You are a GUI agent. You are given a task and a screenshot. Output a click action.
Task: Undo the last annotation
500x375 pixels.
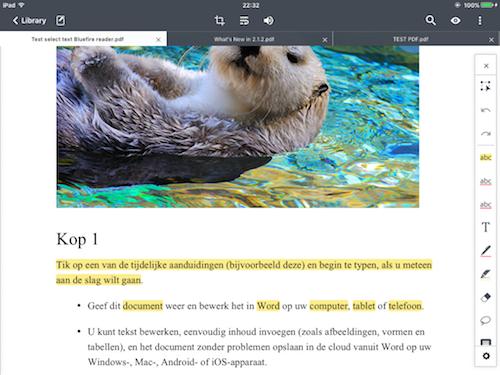click(x=486, y=110)
